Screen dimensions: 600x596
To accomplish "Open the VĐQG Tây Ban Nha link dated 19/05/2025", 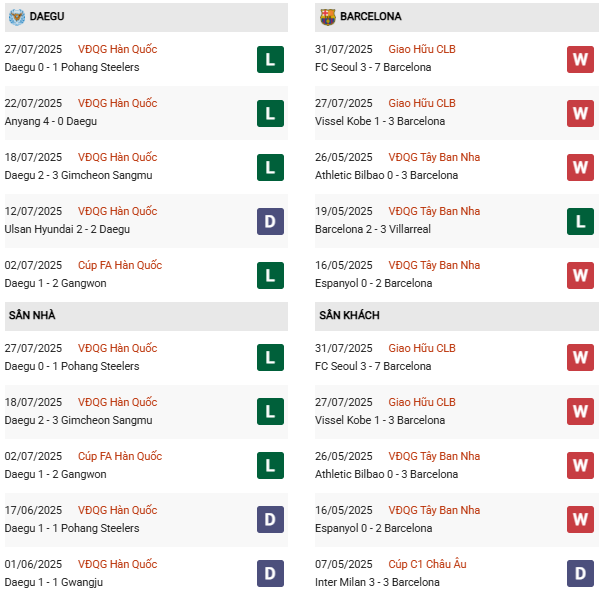I will coord(434,211).
